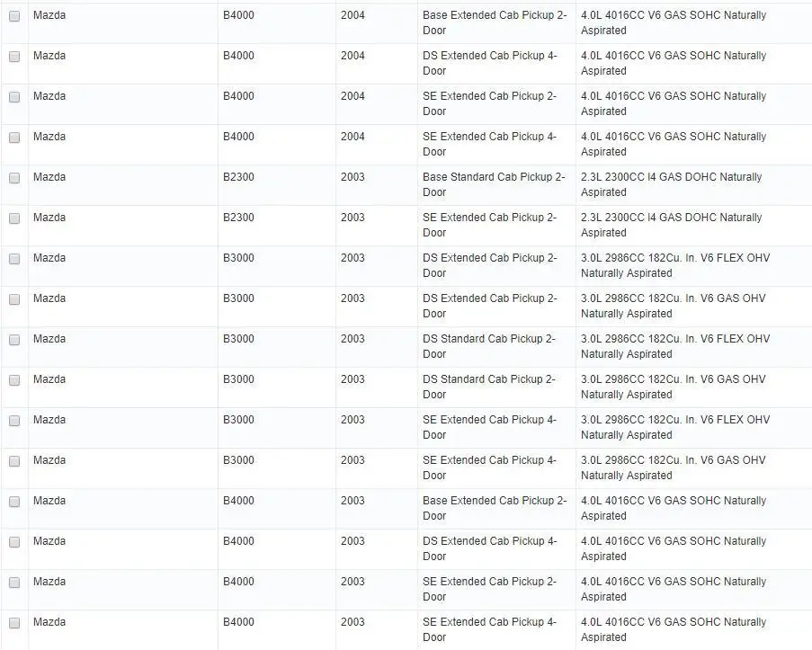
Task: Check the B2300 Base Standard Cab row
Action: pyautogui.click(x=14, y=178)
